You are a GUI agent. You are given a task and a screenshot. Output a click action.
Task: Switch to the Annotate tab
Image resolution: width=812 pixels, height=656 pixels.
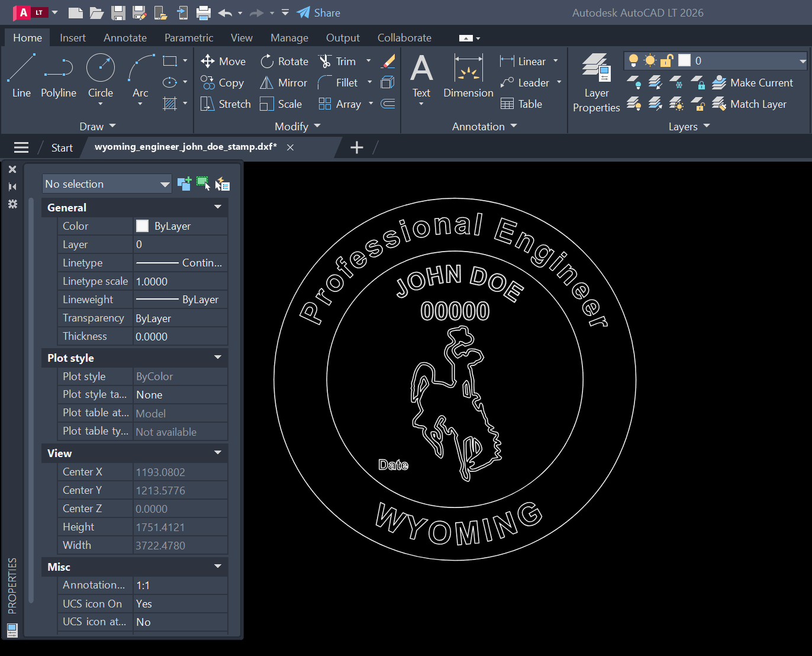125,37
